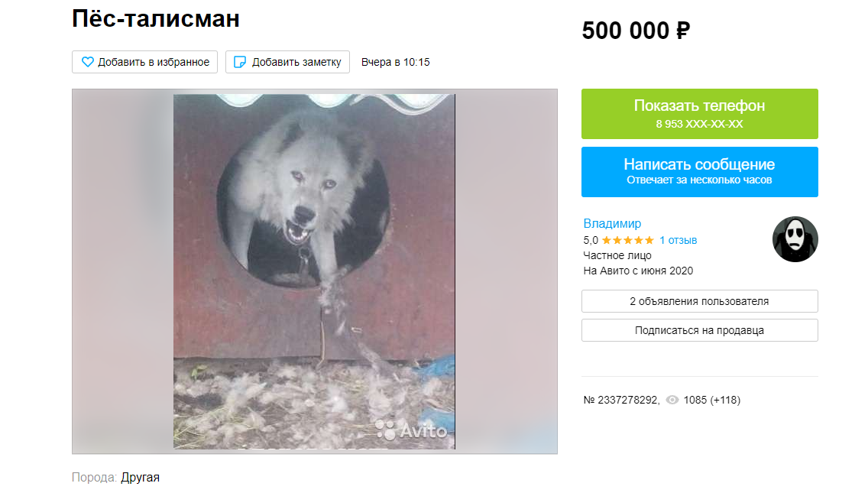This screenshot has width=868, height=493.
Task: Click the 500 000 ₽ price
Action: coord(636,31)
